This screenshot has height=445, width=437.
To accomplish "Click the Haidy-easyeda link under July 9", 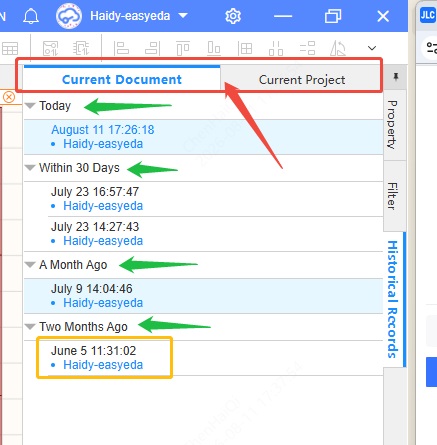I will 103,303.
